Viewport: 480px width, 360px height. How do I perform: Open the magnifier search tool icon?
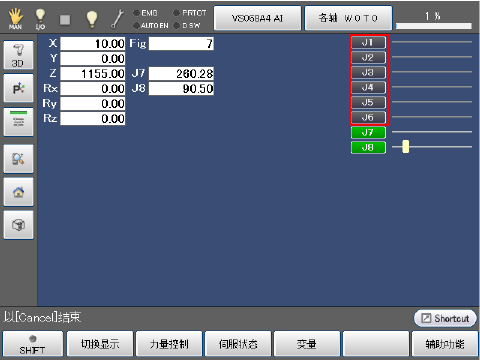(18, 159)
